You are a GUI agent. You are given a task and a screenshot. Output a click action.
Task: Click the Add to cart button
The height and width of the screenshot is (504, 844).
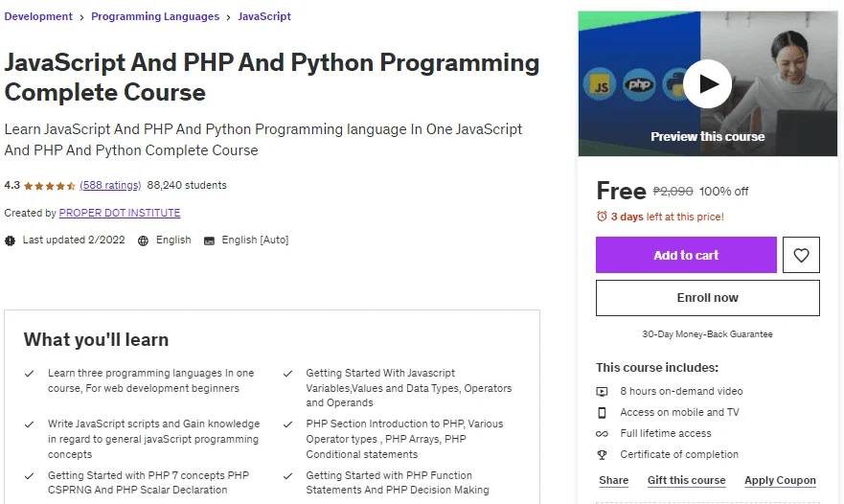tap(686, 255)
